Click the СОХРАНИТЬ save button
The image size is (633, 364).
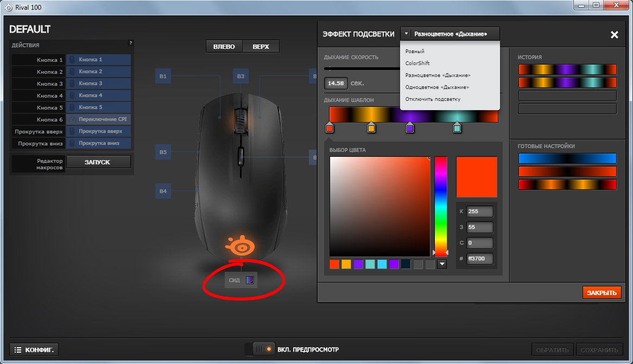pos(599,350)
